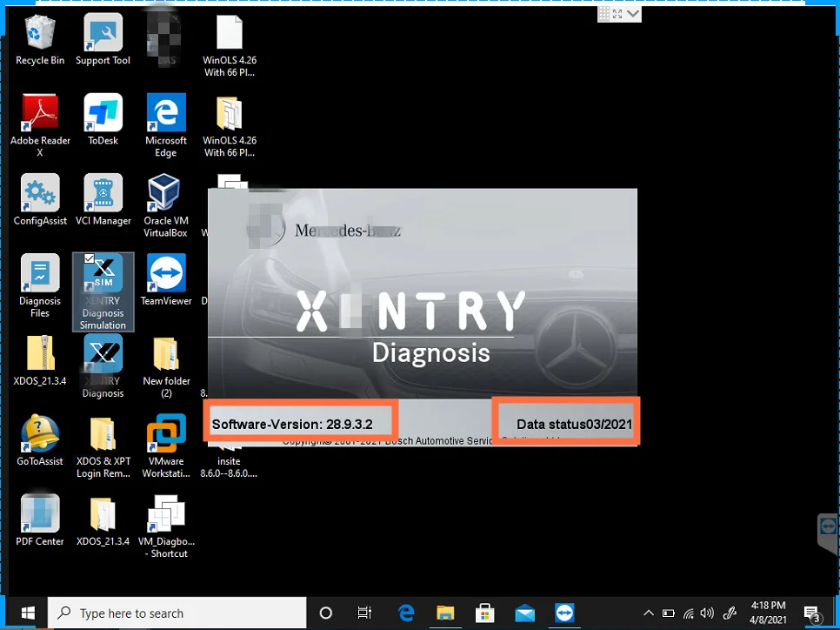Open the Windows Ink Workspace pen icon
Image resolution: width=840 pixels, height=630 pixels.
pos(730,613)
